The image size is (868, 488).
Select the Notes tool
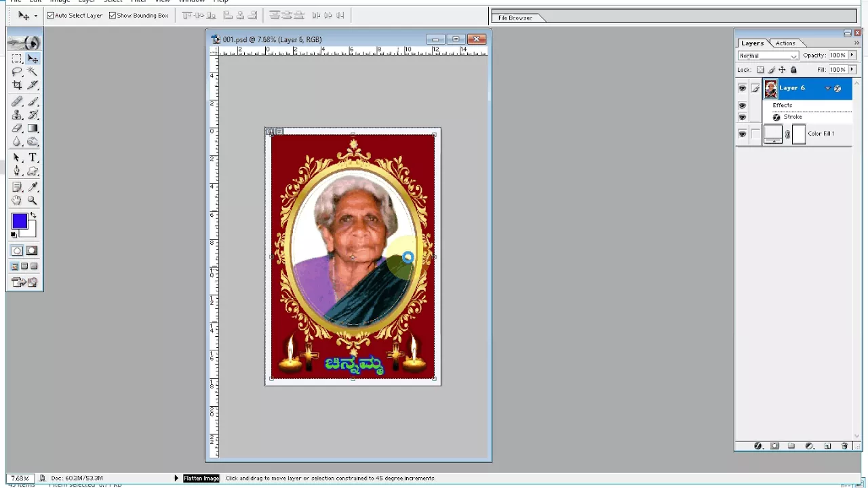(17, 187)
